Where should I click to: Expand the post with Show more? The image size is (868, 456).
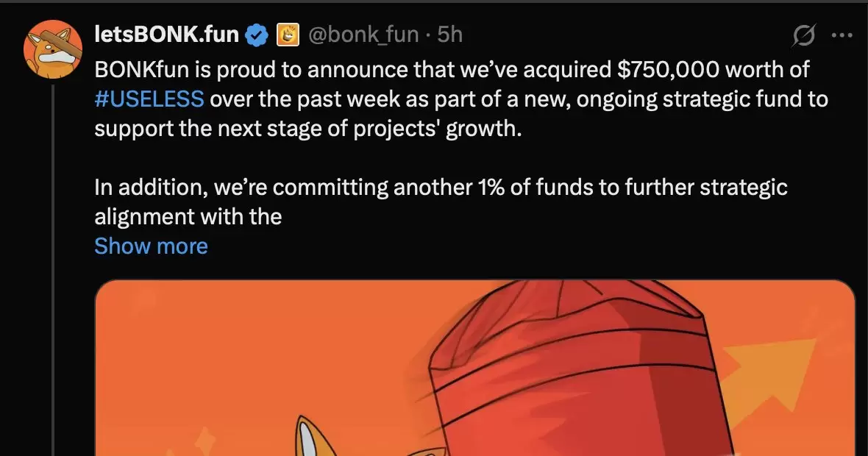(151, 246)
